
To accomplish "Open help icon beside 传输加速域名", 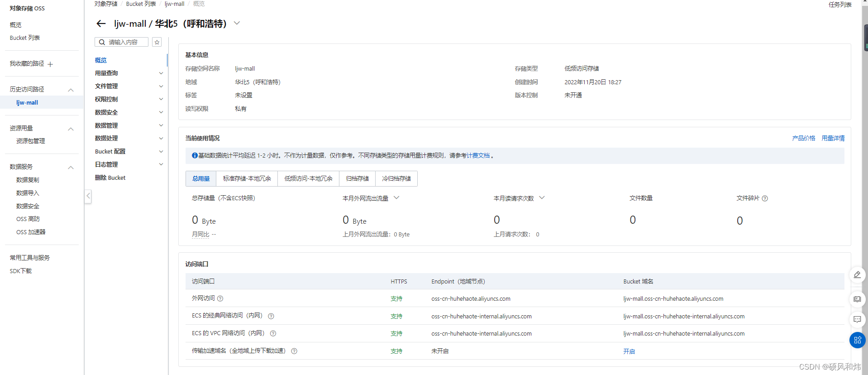I will [294, 351].
